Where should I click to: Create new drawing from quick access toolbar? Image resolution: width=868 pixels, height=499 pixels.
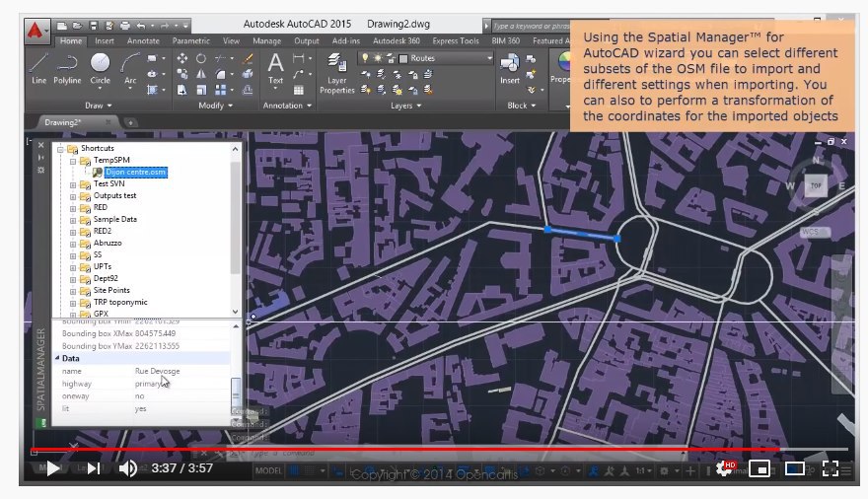click(x=61, y=26)
